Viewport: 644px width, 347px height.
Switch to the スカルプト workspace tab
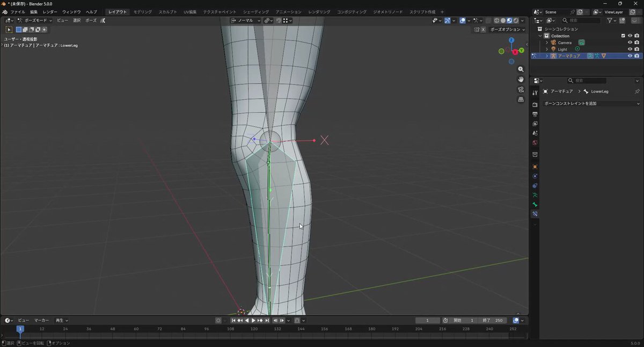coord(167,12)
